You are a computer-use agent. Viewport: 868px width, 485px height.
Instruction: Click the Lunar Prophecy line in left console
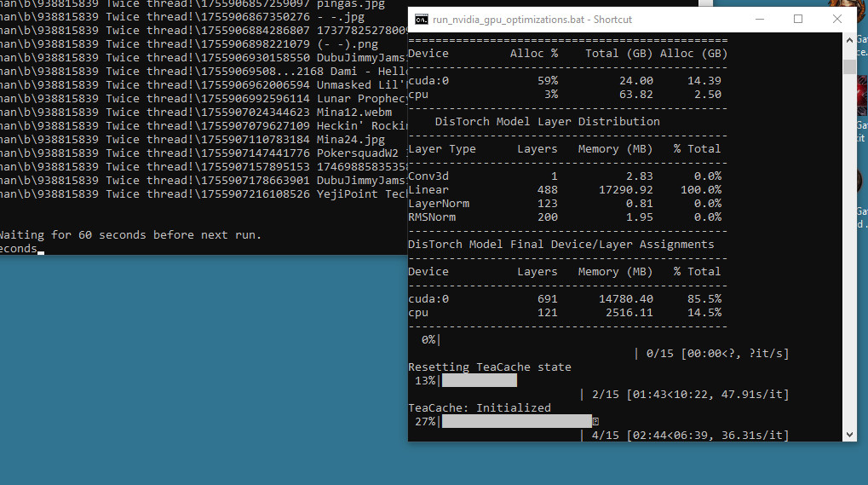204,99
